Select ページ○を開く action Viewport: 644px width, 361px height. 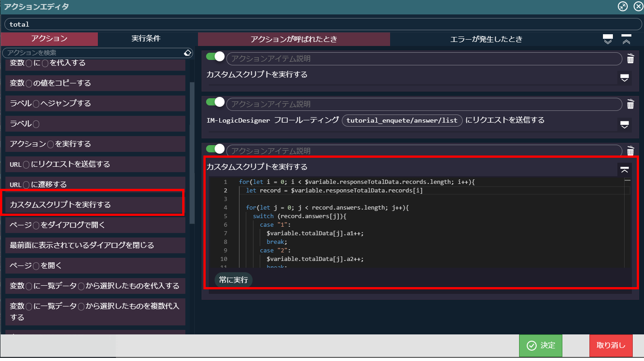point(95,265)
